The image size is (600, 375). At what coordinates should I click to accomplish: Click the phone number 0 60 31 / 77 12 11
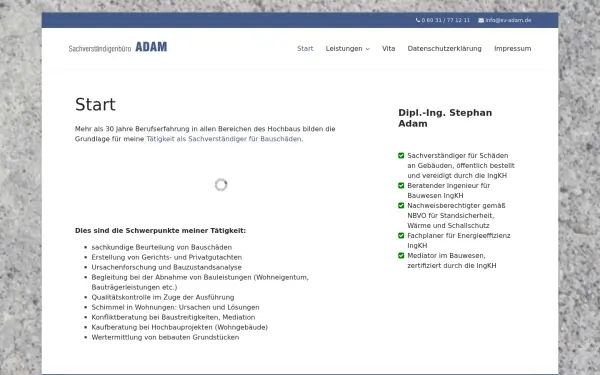click(x=446, y=20)
